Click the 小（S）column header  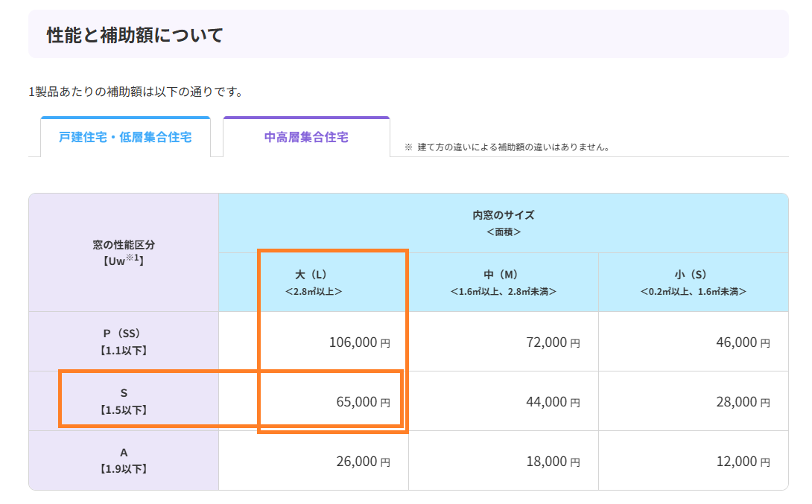coord(694,282)
